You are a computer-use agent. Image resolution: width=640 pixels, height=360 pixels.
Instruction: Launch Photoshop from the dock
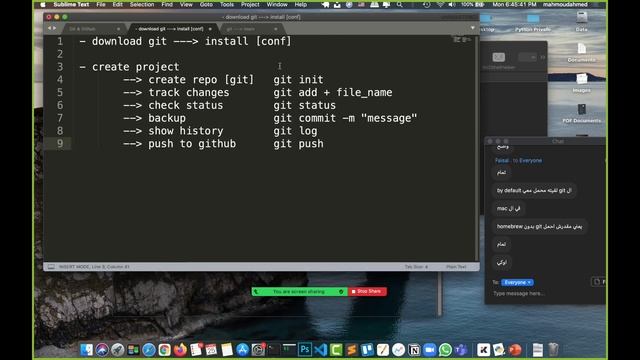[x=304, y=350]
